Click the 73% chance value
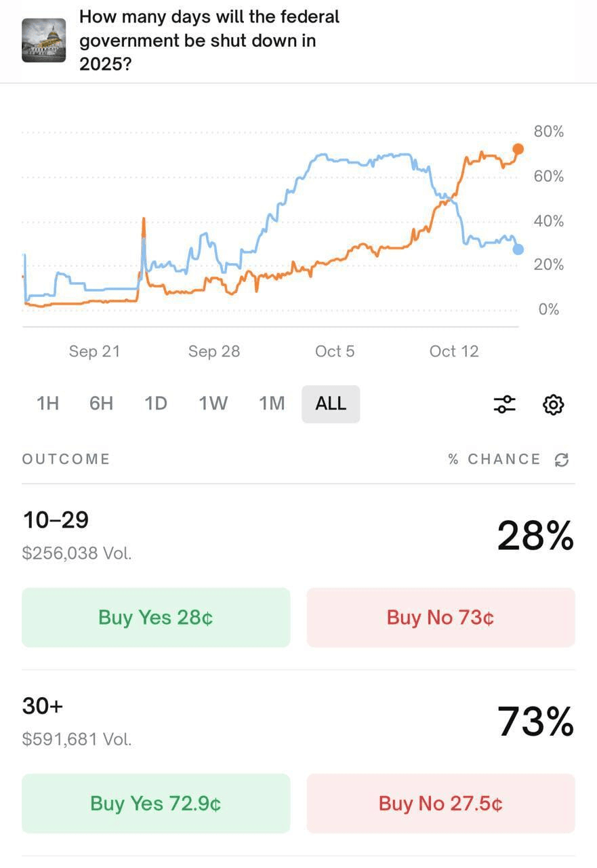Screen dimensions: 597x868 535,721
